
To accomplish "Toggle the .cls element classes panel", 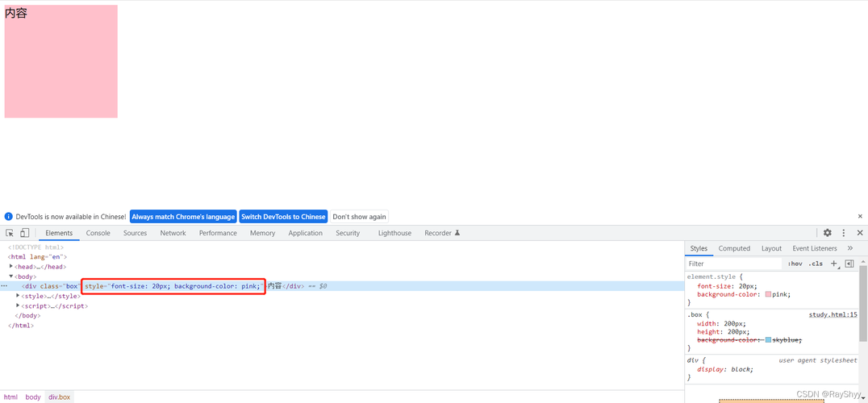I will [816, 264].
